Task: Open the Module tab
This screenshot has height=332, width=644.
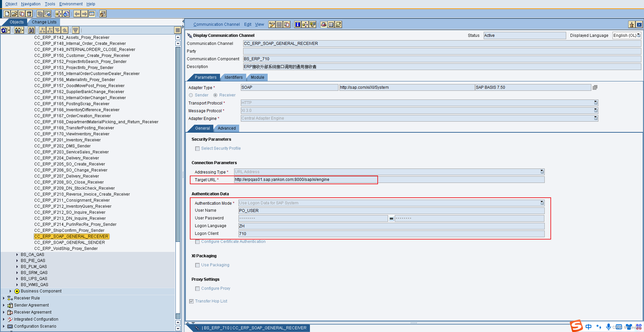Action: click(257, 77)
